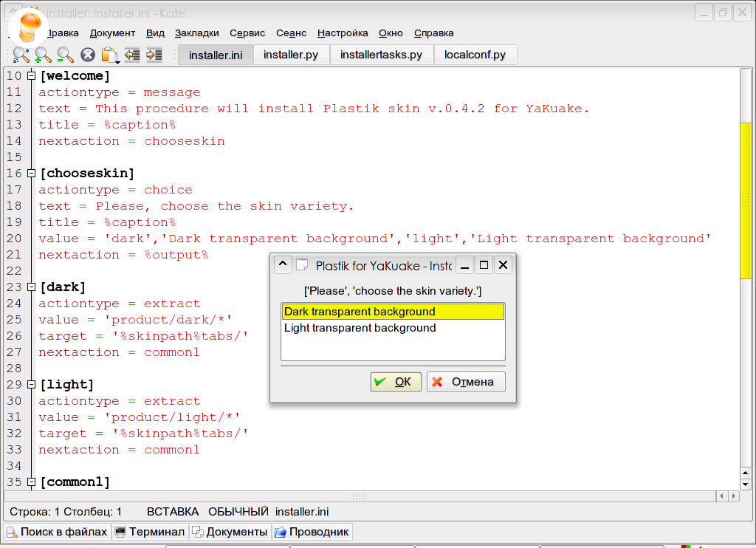756x548 pixels.
Task: Click 'Строка: 1 Столбец: 1' in status bar
Action: coord(66,512)
